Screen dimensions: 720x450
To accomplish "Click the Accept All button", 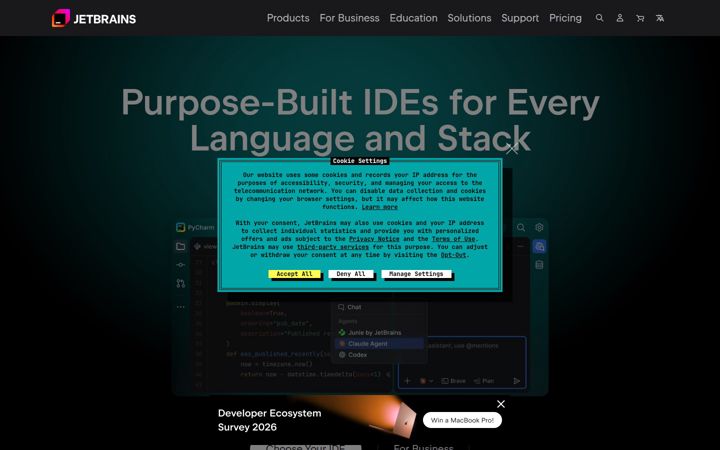I will [294, 274].
